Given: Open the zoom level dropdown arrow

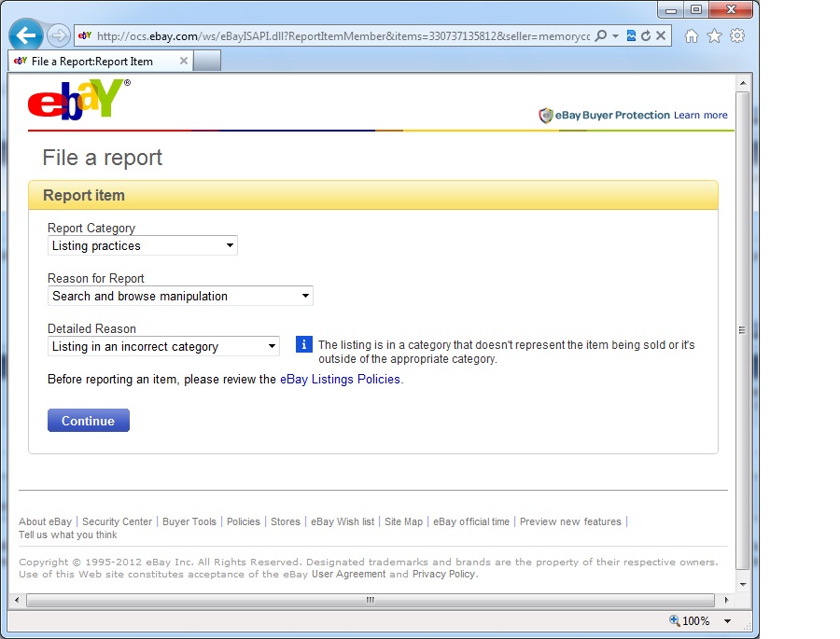Looking at the screenshot, I should click(727, 621).
